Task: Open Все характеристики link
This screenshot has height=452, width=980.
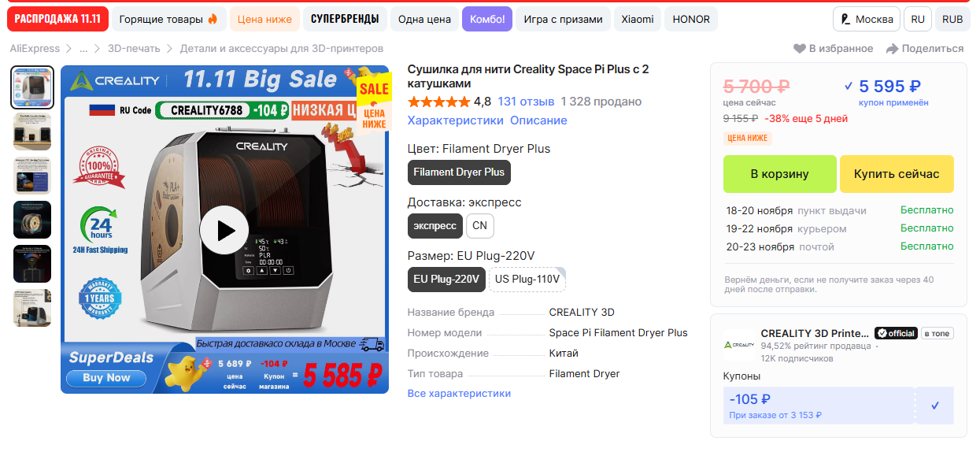Action: click(x=459, y=393)
